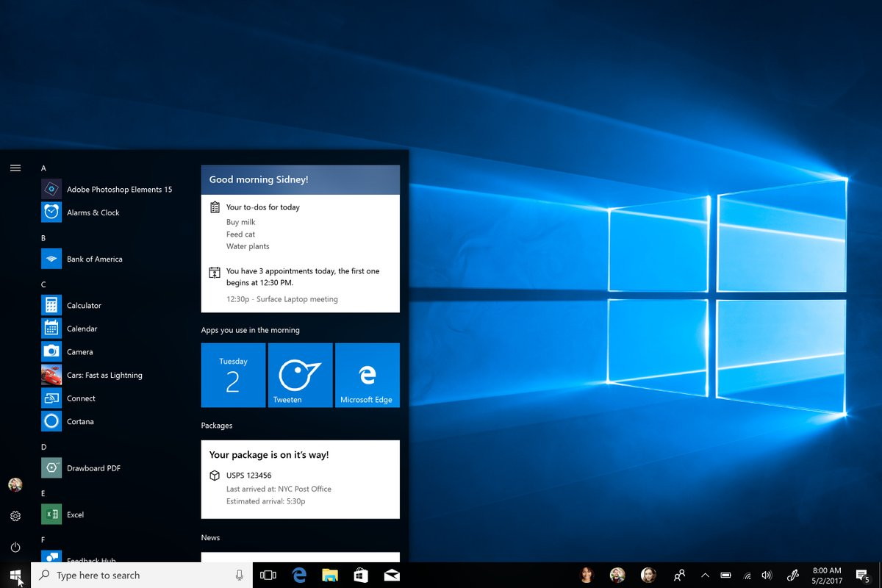Click the letter D section header
Viewport: 882px width, 588px height.
(43, 447)
